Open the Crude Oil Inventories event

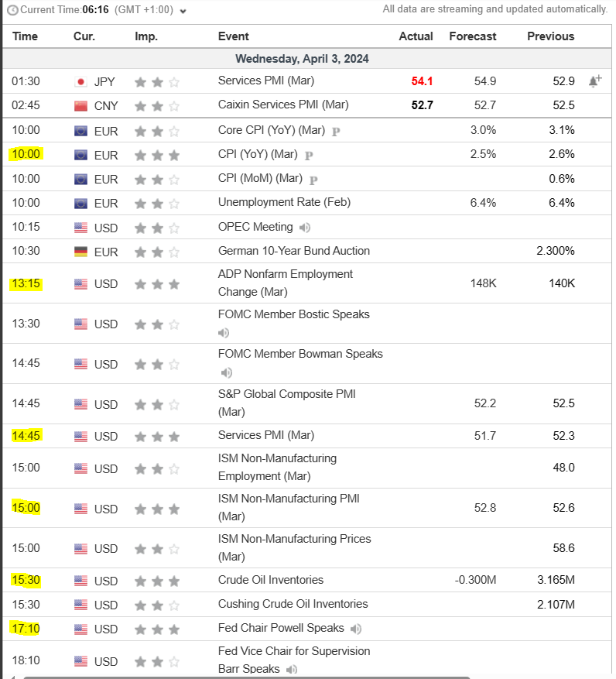[x=270, y=580]
